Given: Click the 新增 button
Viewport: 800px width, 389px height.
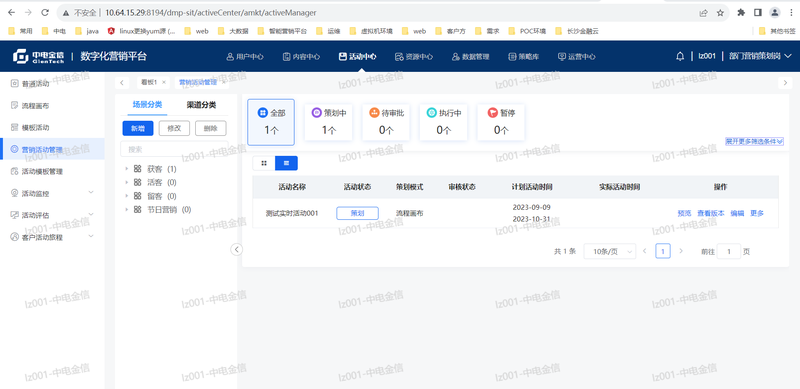Looking at the screenshot, I should pos(138,128).
